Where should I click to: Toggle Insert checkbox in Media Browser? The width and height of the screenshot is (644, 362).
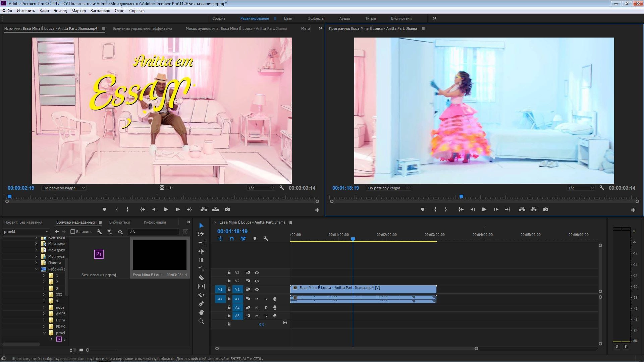click(x=73, y=232)
